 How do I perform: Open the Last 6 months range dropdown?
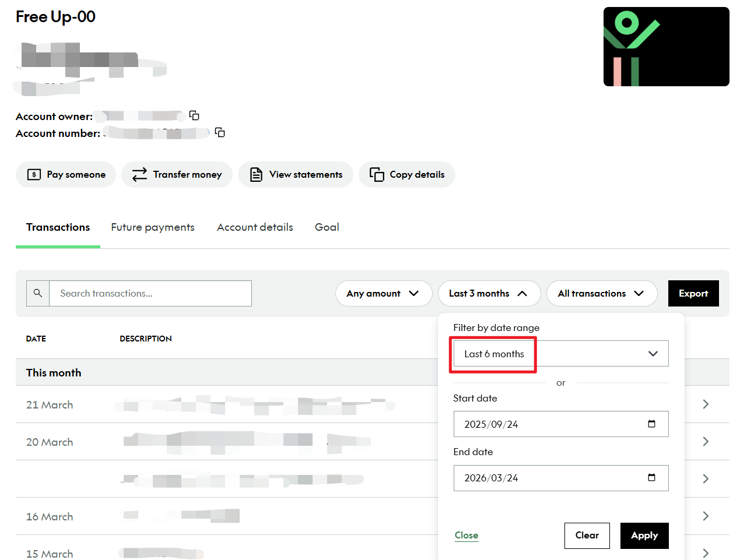click(x=560, y=354)
